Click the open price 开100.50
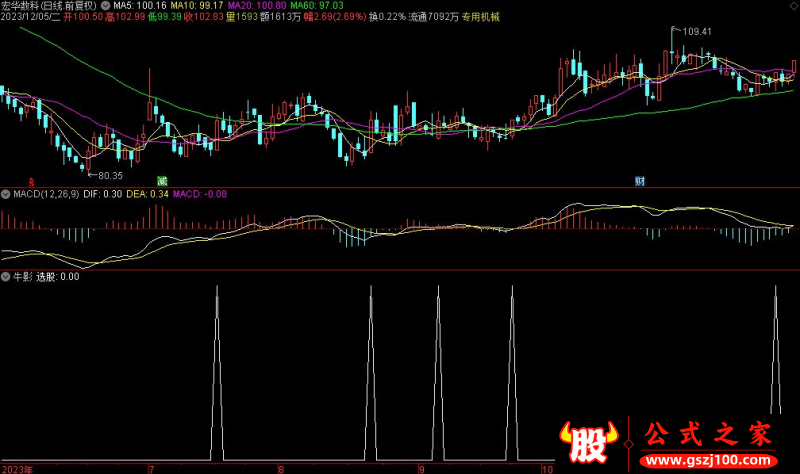This screenshot has width=800, height=474. [x=83, y=17]
